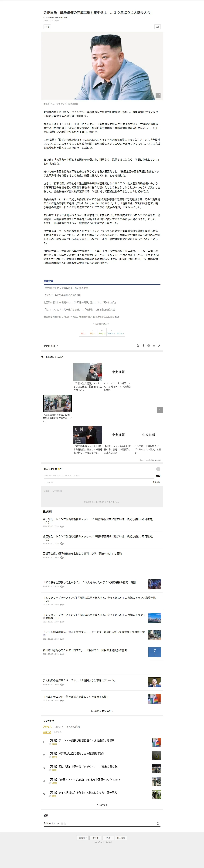Open the comment count icon under headline
Screen dimensions: 204x868
[x=47, y=27]
